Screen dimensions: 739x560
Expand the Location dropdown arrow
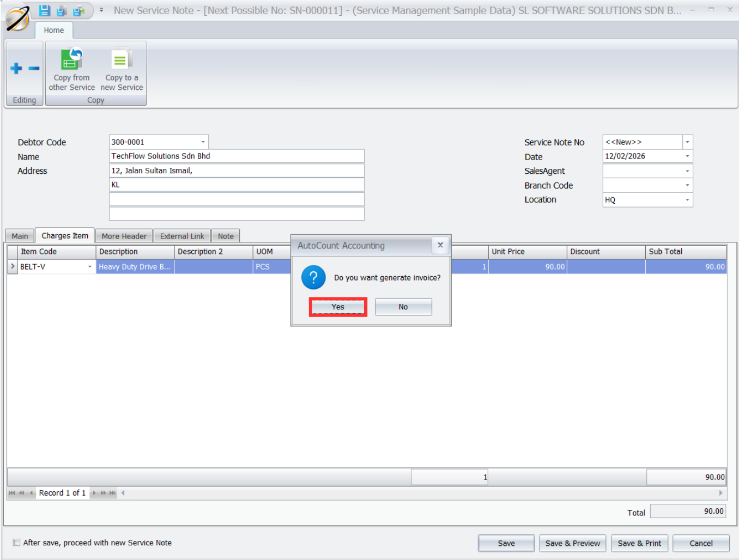[x=687, y=200]
